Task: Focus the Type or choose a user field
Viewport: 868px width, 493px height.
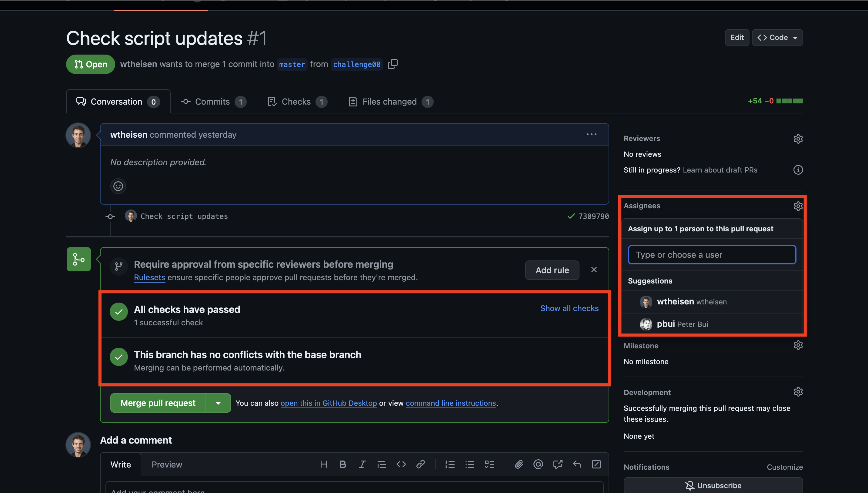Action: pyautogui.click(x=712, y=255)
